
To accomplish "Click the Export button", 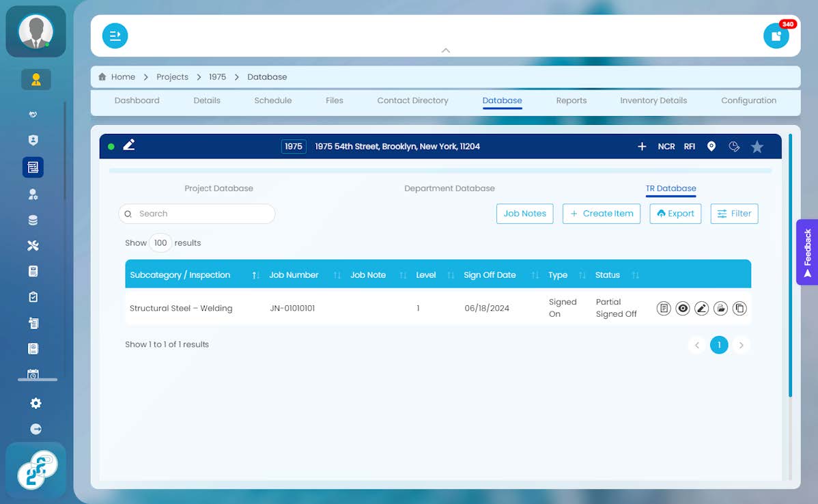I will pyautogui.click(x=675, y=213).
